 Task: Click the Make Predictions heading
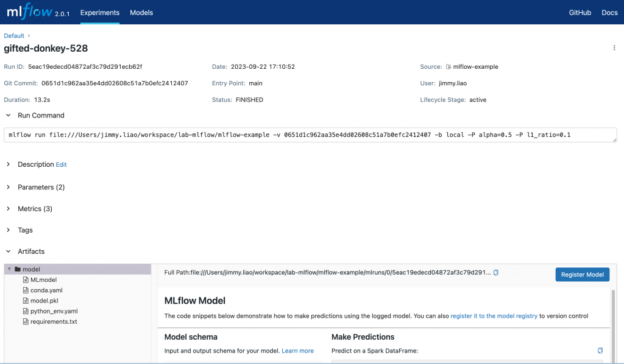click(x=363, y=337)
